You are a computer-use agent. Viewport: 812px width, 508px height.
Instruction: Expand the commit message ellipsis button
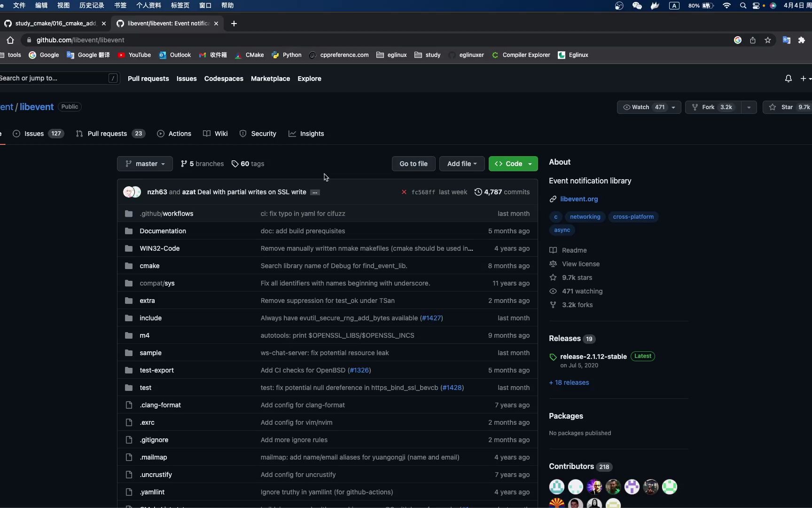tap(315, 192)
